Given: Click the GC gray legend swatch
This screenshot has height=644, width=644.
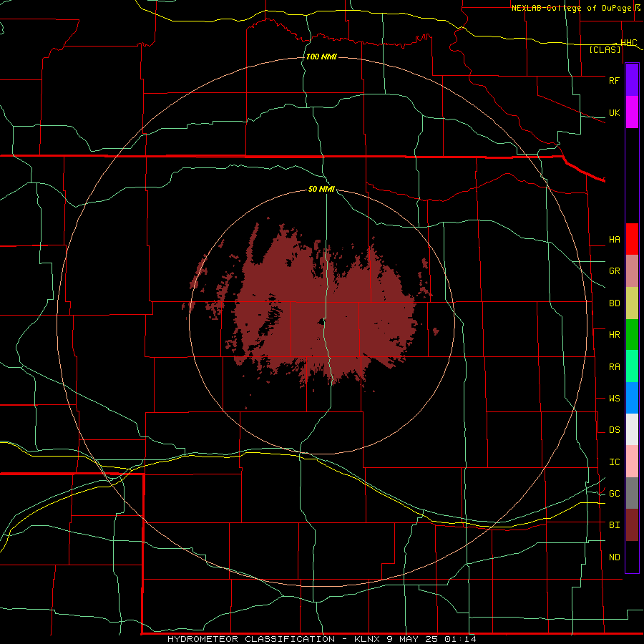Looking at the screenshot, I should pyautogui.click(x=632, y=493).
